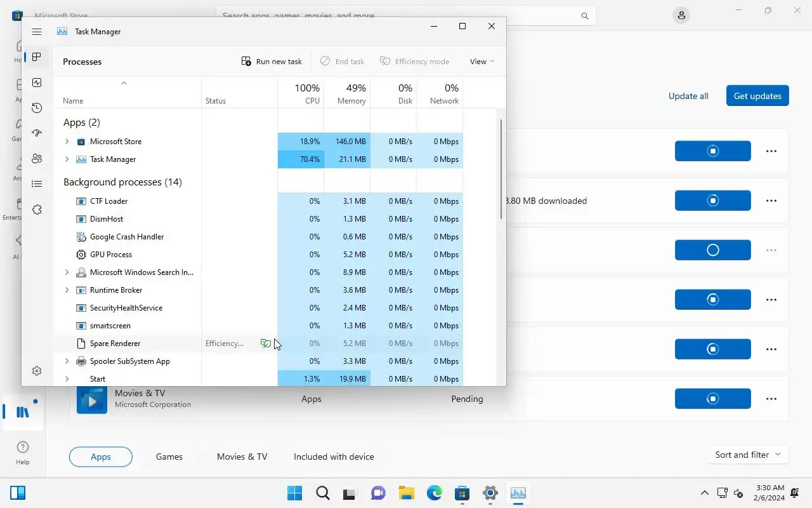Viewport: 812px width, 508px height.
Task: Open Task Manager hamburger navigation menu
Action: (37, 32)
